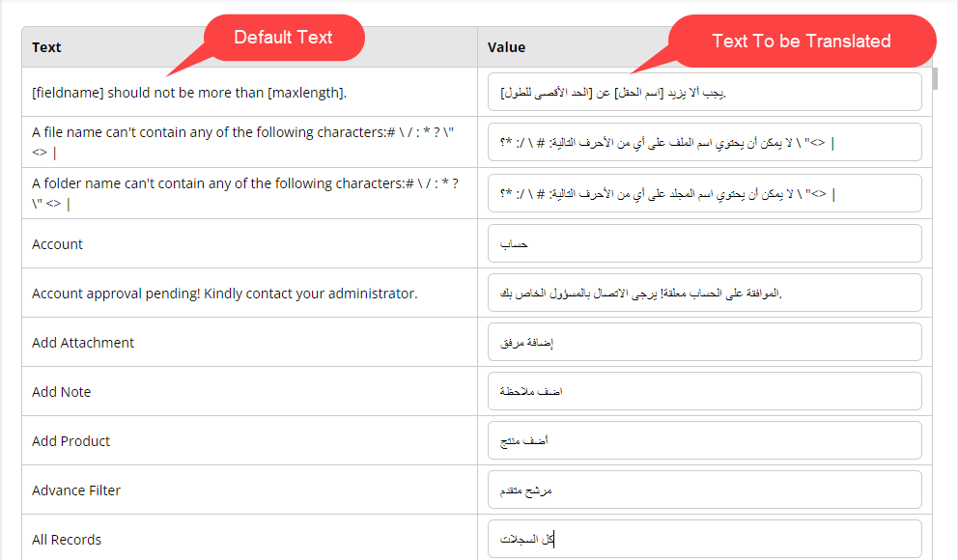Click the All Records translation field
Viewport: 958px width, 560px height.
coord(705,539)
